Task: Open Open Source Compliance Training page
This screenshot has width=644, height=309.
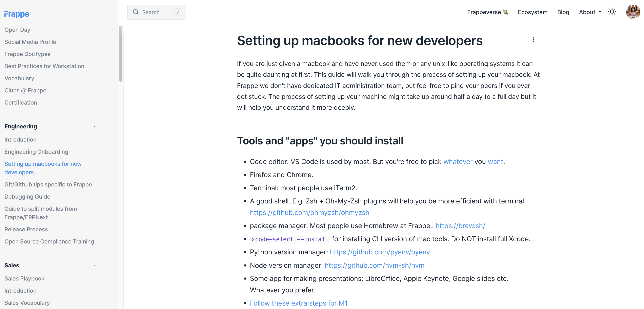Action: (x=49, y=241)
